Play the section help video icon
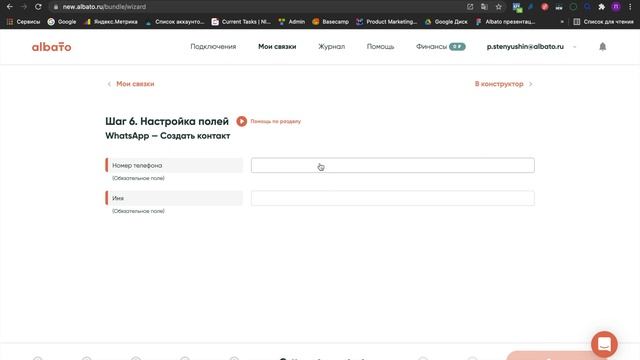This screenshot has width=640, height=360. click(x=242, y=121)
